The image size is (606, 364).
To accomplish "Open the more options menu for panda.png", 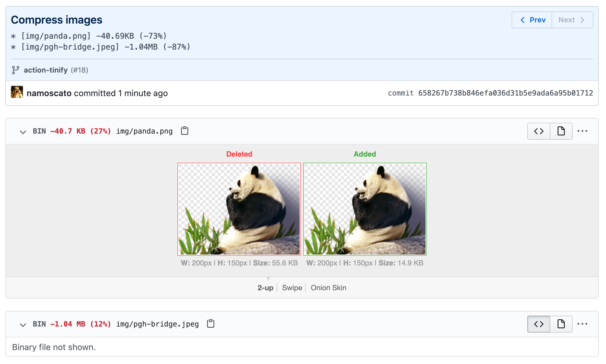I will pyautogui.click(x=582, y=131).
